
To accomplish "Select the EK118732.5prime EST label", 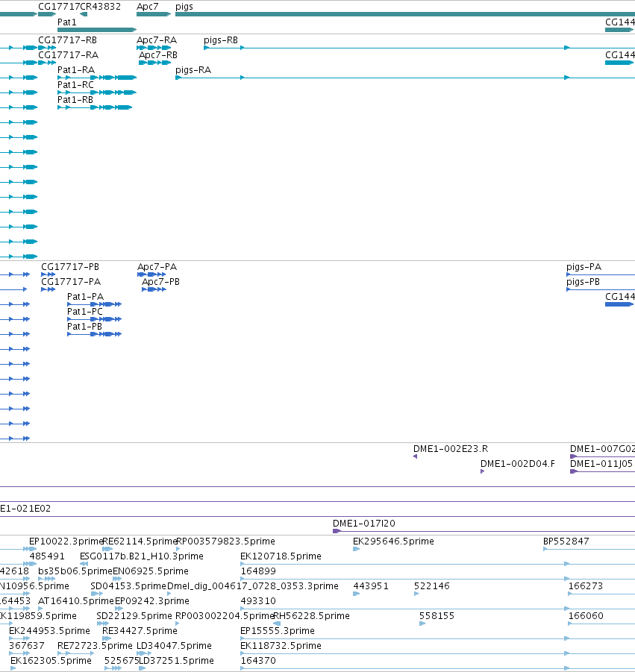I will tap(281, 645).
